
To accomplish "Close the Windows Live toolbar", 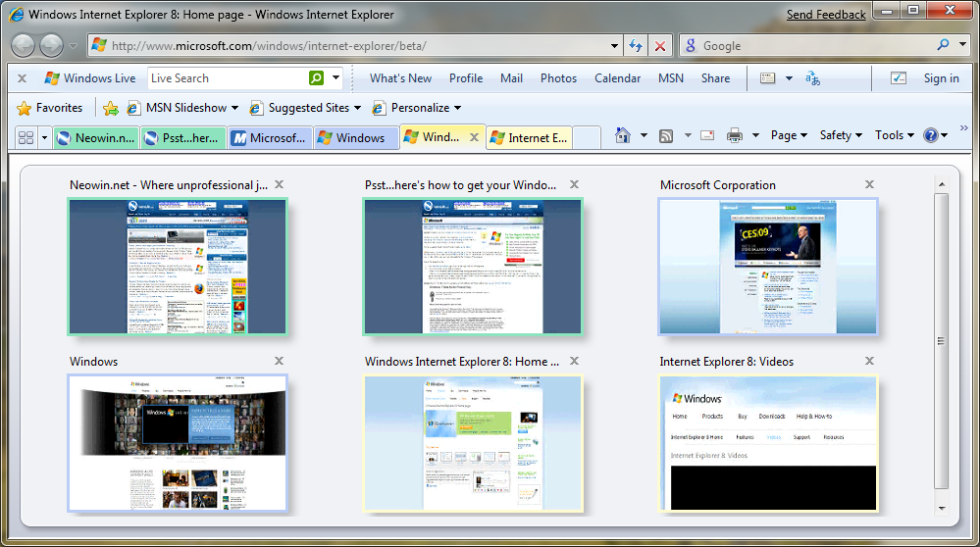I will [22, 78].
